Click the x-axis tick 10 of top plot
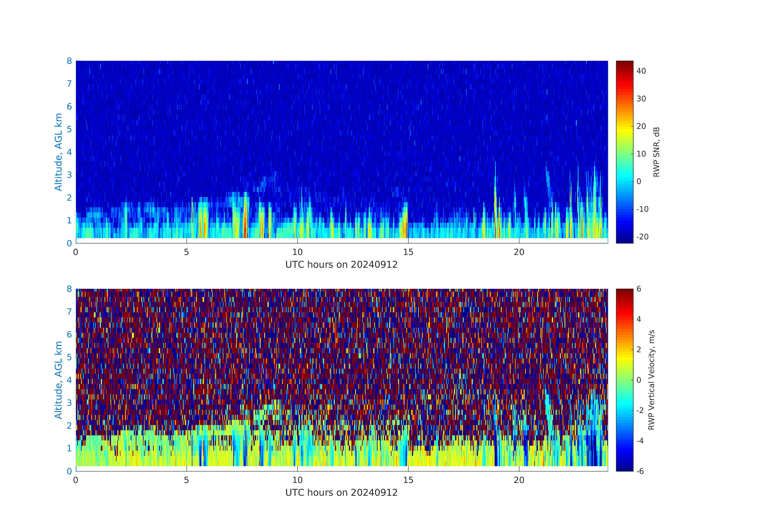The height and width of the screenshot is (532, 775). coord(297,252)
